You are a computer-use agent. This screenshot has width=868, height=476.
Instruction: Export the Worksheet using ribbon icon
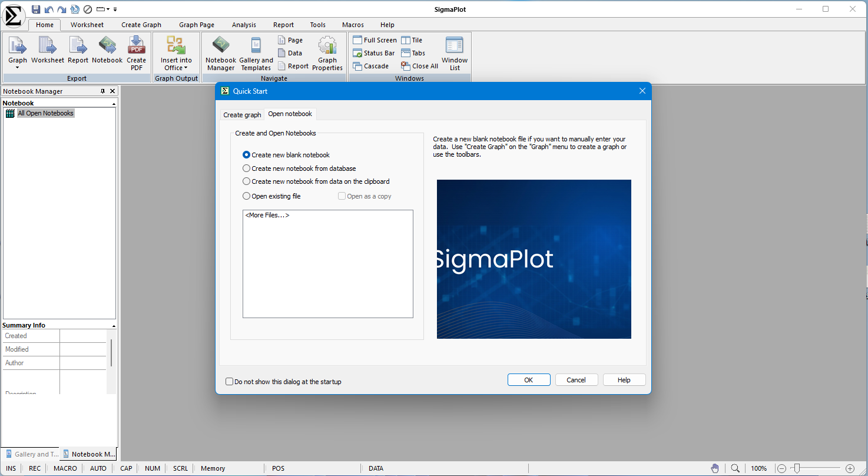[x=48, y=50]
